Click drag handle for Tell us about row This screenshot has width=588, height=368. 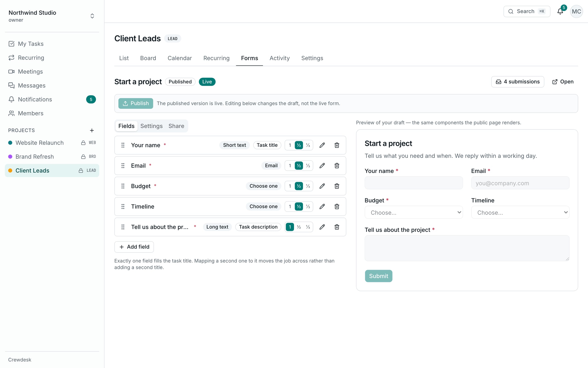pos(123,227)
